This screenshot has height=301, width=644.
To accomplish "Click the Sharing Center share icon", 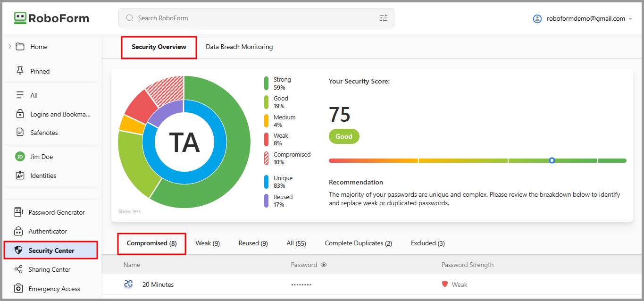I will [18, 269].
